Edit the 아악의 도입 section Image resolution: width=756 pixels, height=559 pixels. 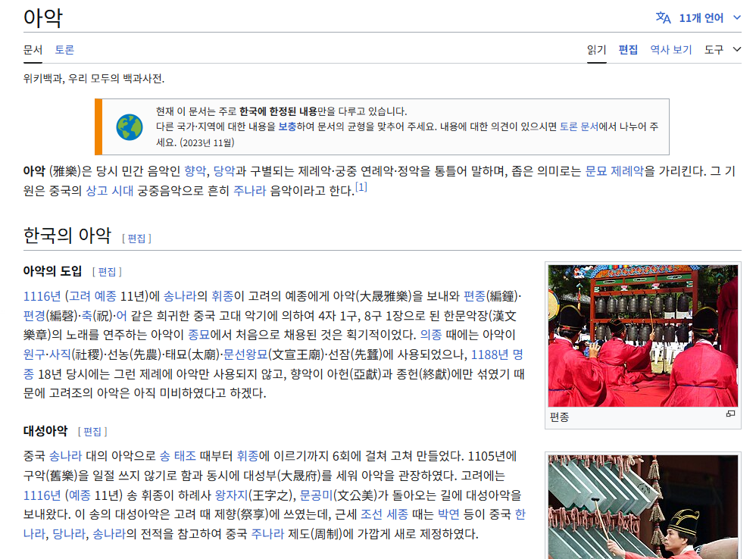(x=107, y=271)
